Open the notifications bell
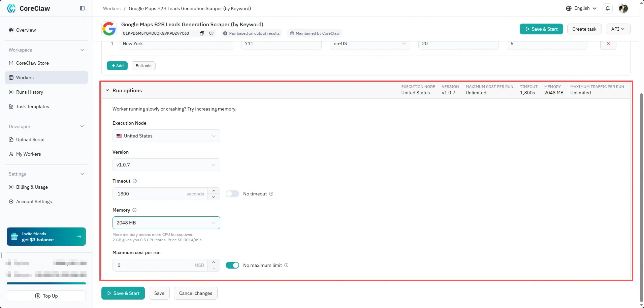The width and height of the screenshot is (644, 308). [x=608, y=8]
